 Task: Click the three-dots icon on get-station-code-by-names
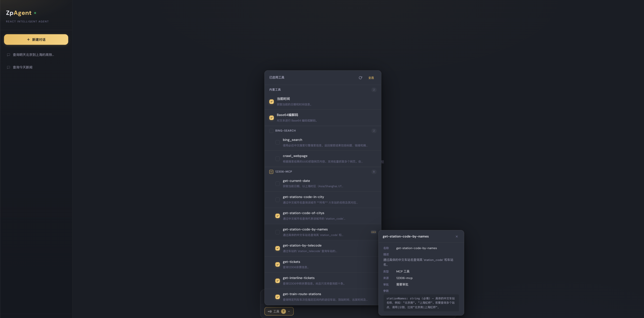point(373,232)
